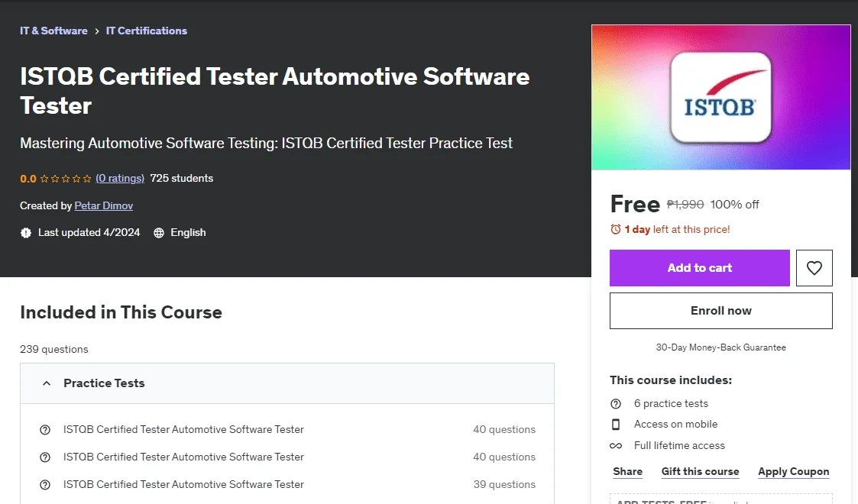Image resolution: width=858 pixels, height=504 pixels.
Task: Click the 'English' language label
Action: click(188, 232)
